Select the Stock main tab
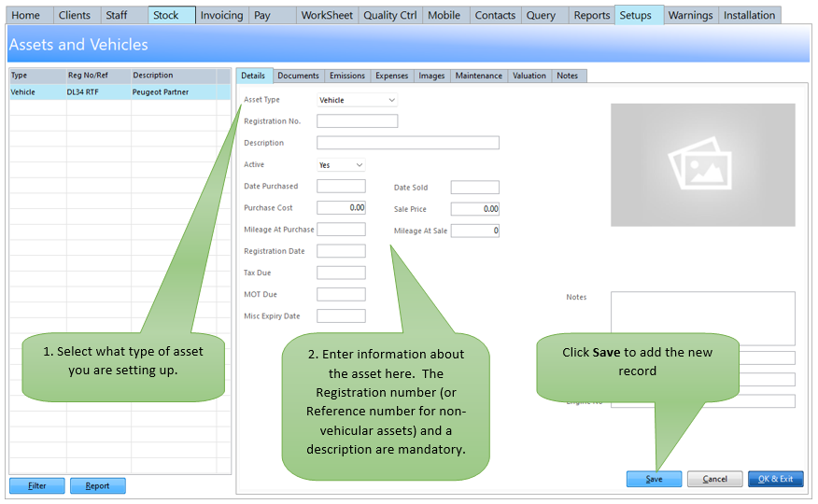The width and height of the screenshot is (818, 504). pyautogui.click(x=172, y=15)
